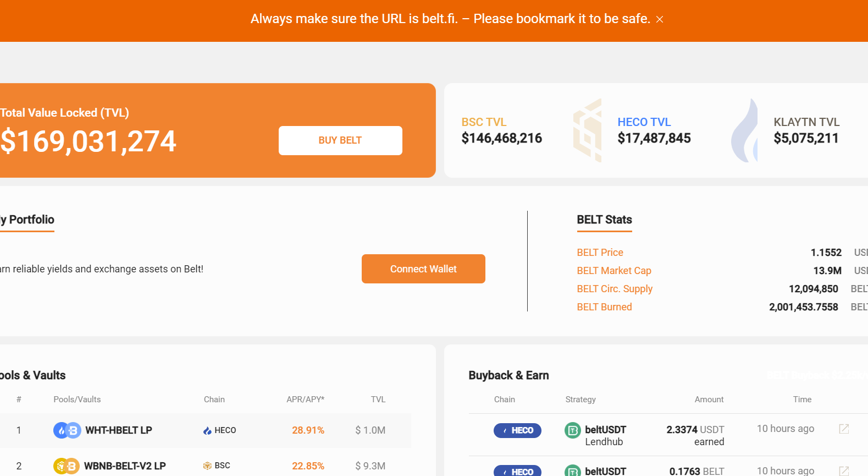Select the BELT Stats tab heading

604,220
